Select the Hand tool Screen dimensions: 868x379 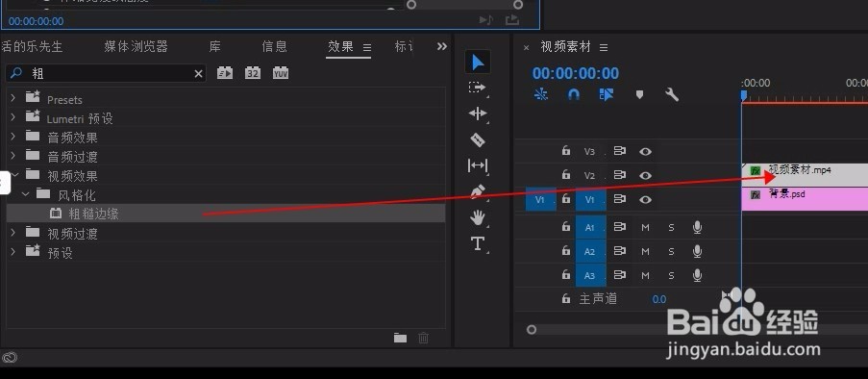(x=477, y=217)
